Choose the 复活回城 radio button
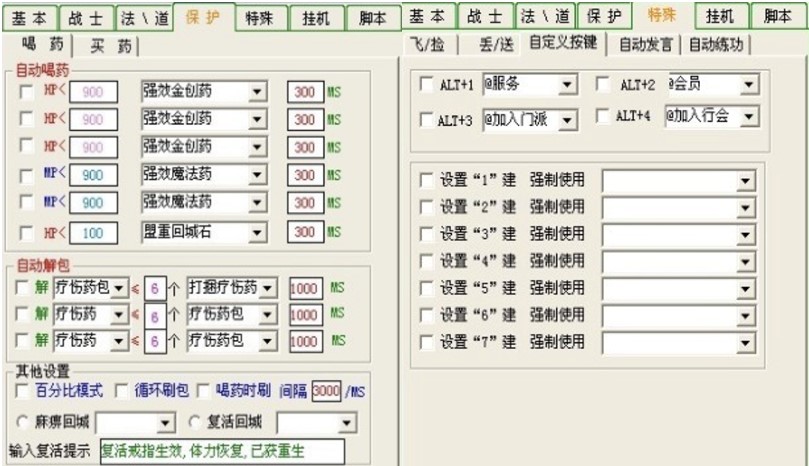Screen dimensions: 809x466 coord(197,420)
